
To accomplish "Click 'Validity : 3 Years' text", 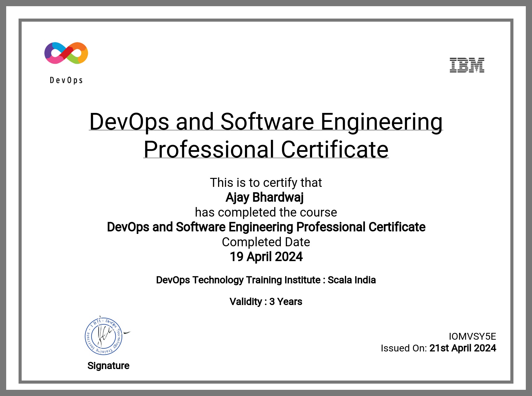I will [266, 302].
